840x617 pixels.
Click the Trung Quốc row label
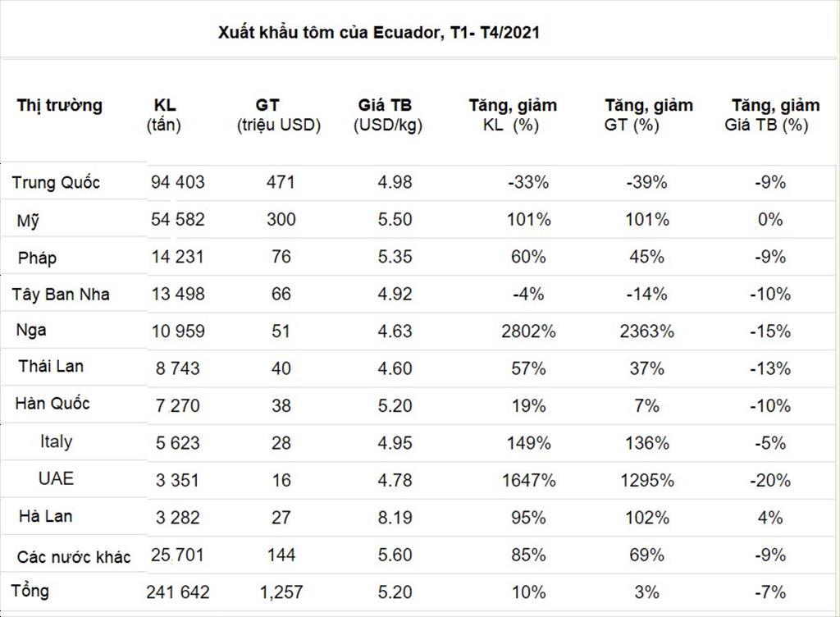click(56, 183)
